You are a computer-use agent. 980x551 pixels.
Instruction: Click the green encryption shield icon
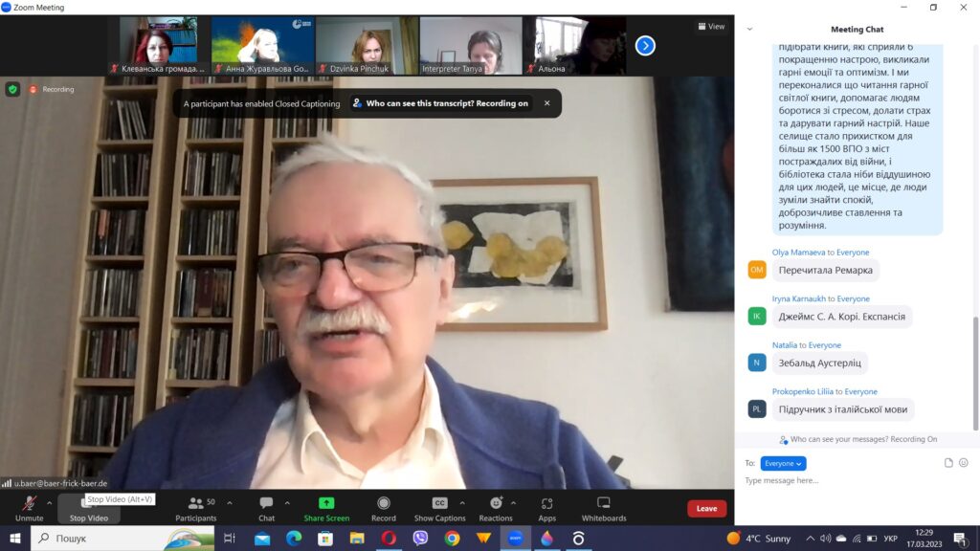[12, 89]
